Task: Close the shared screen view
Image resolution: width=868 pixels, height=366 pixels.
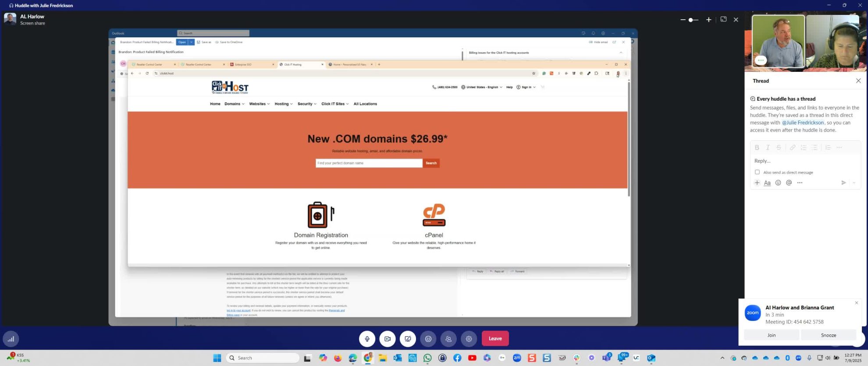Action: tap(736, 20)
